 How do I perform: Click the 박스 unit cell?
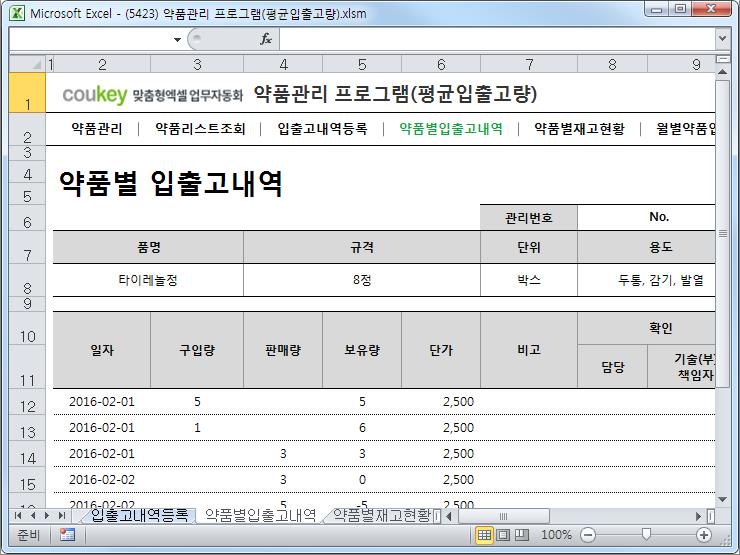529,280
